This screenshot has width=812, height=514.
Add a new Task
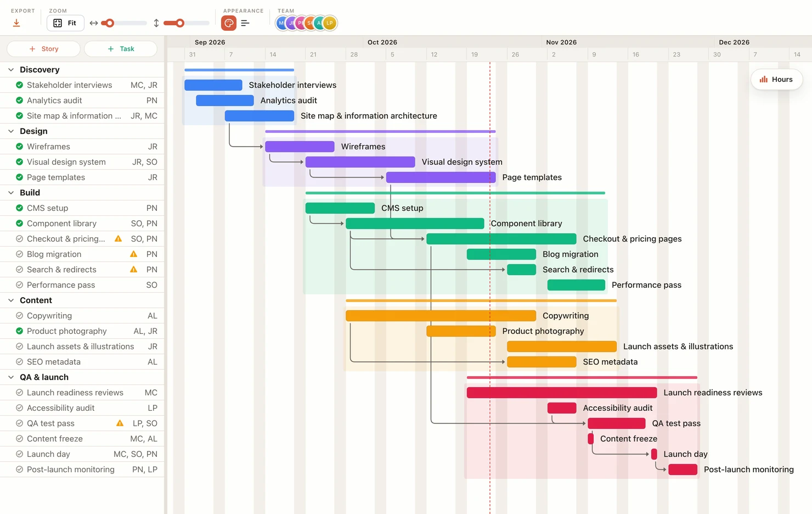click(x=121, y=49)
